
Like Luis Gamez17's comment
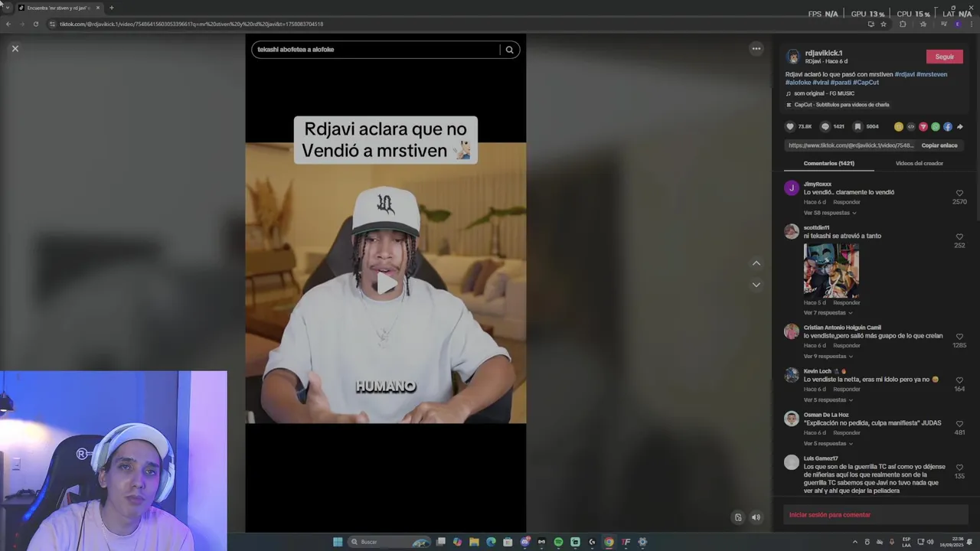[959, 468]
